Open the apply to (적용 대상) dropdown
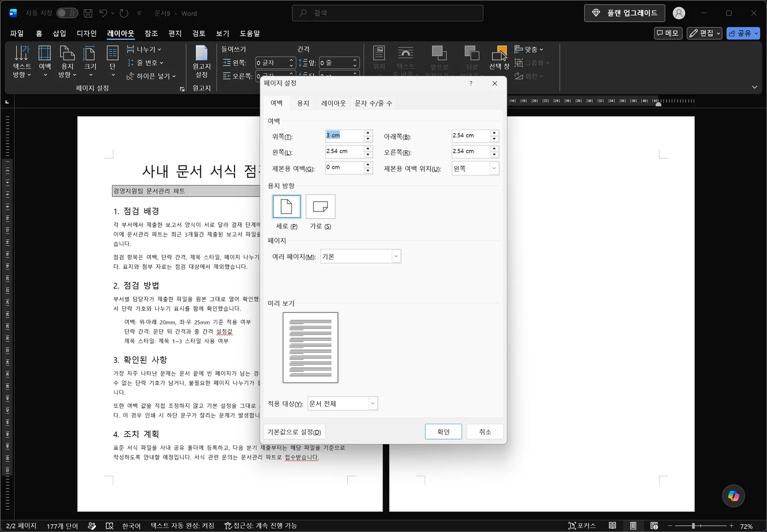The image size is (767, 532). (x=373, y=404)
